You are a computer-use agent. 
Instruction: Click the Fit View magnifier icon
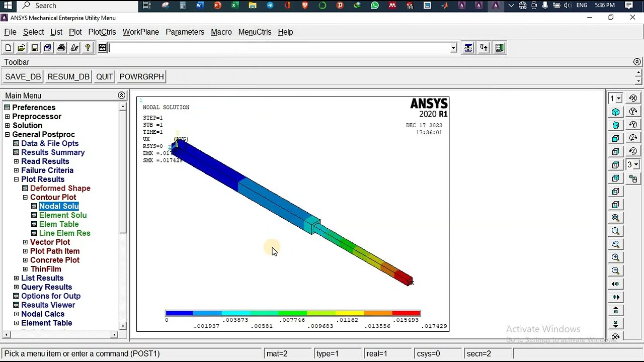point(615,218)
